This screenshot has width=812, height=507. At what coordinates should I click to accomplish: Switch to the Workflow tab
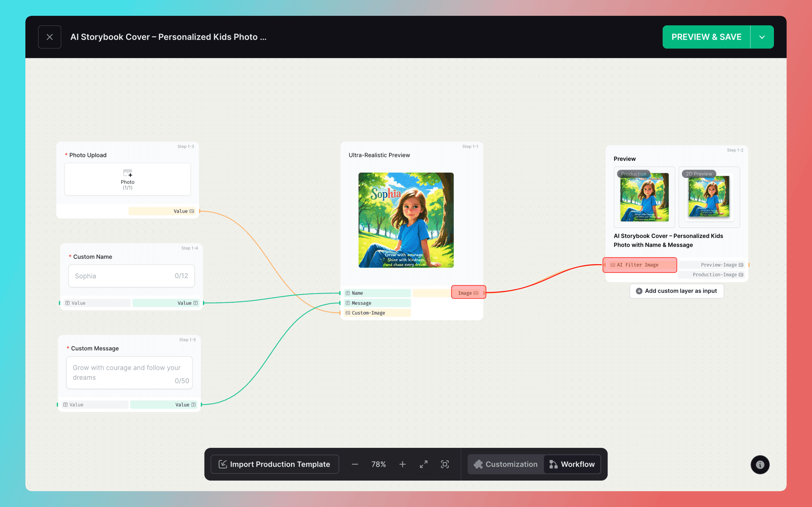point(572,464)
